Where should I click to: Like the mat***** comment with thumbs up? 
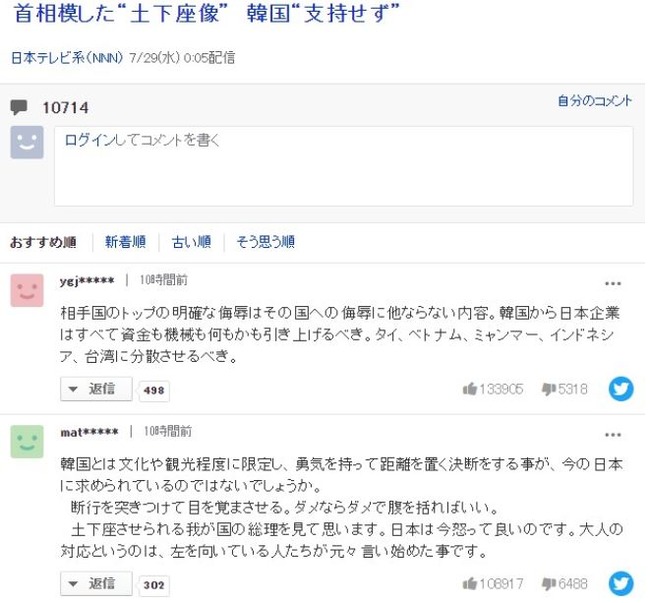470,584
